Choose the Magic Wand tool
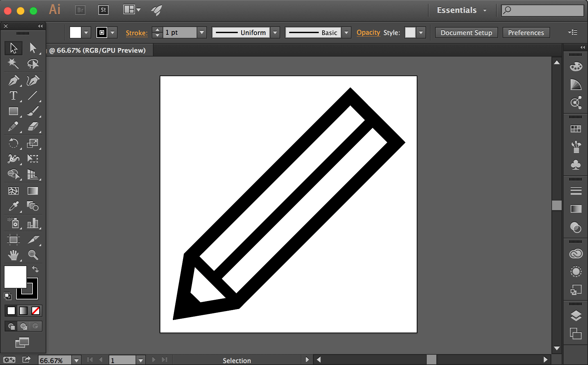 pyautogui.click(x=13, y=64)
